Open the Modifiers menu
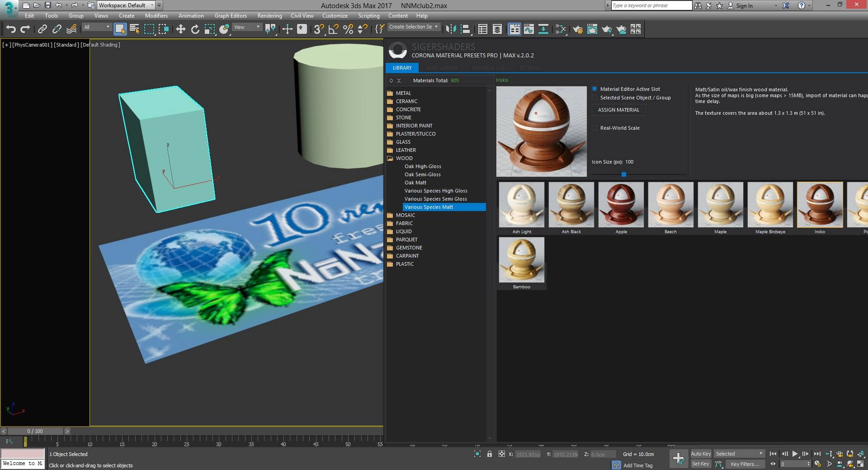The width and height of the screenshot is (868, 470). (x=156, y=15)
